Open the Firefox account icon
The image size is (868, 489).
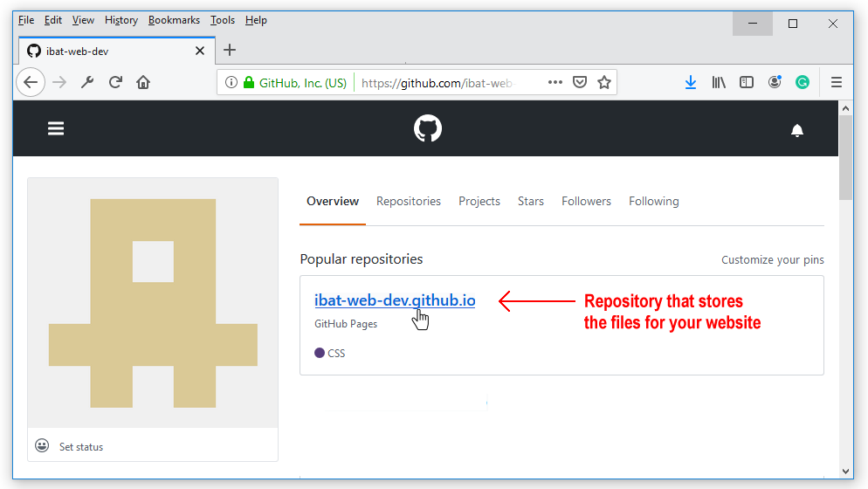click(775, 82)
